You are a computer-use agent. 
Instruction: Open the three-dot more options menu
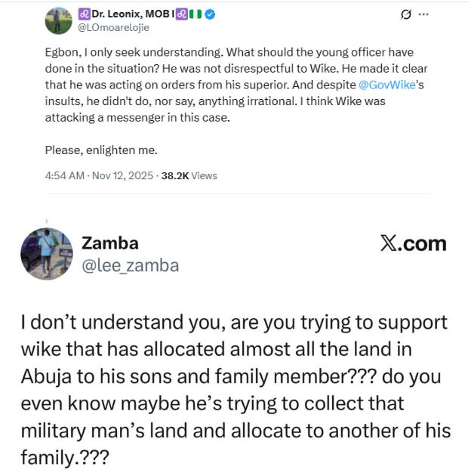pos(424,14)
